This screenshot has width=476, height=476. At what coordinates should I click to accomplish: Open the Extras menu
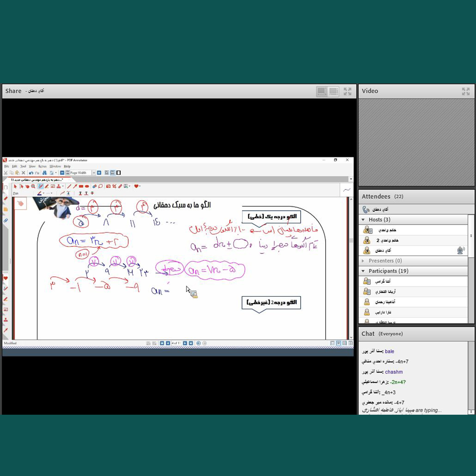tap(42, 166)
